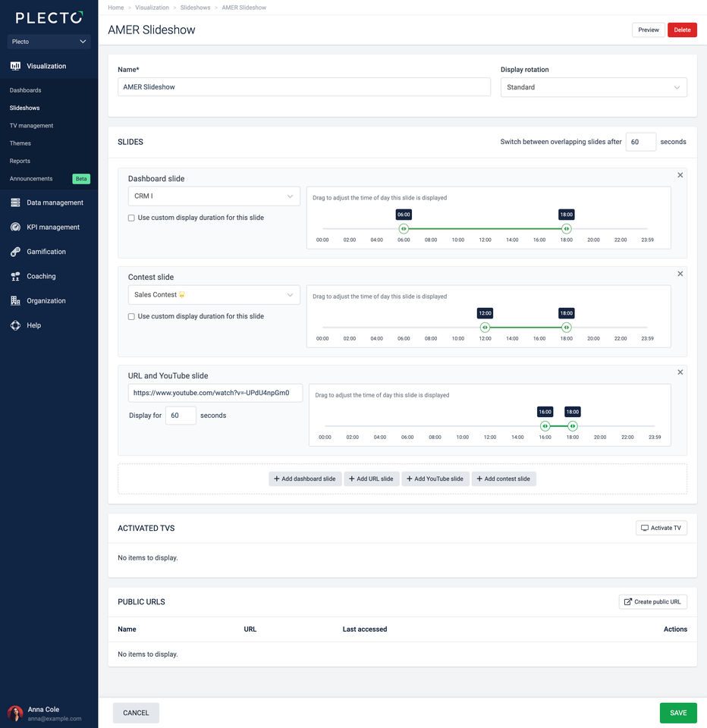Click the Data management icon

click(x=15, y=202)
